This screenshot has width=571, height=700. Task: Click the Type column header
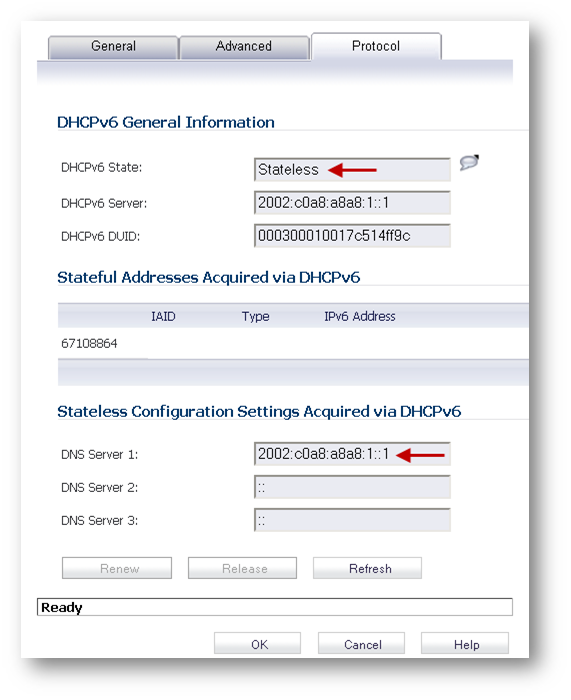(x=255, y=317)
